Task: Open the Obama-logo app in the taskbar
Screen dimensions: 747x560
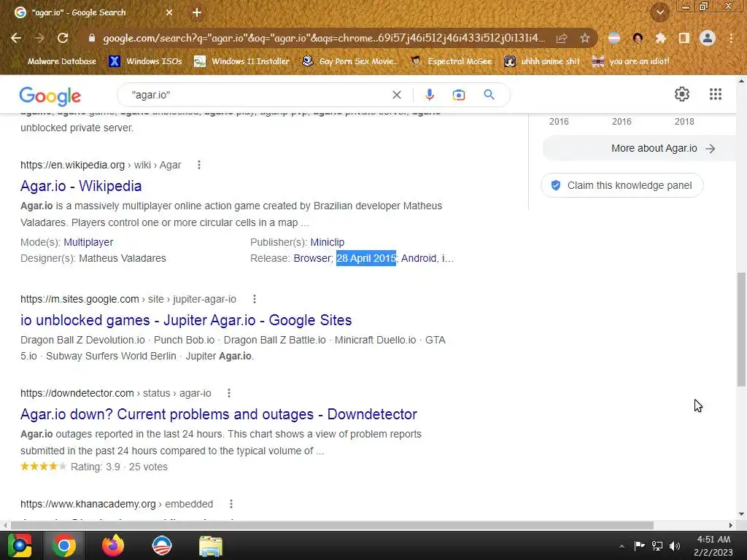Action: click(x=161, y=545)
